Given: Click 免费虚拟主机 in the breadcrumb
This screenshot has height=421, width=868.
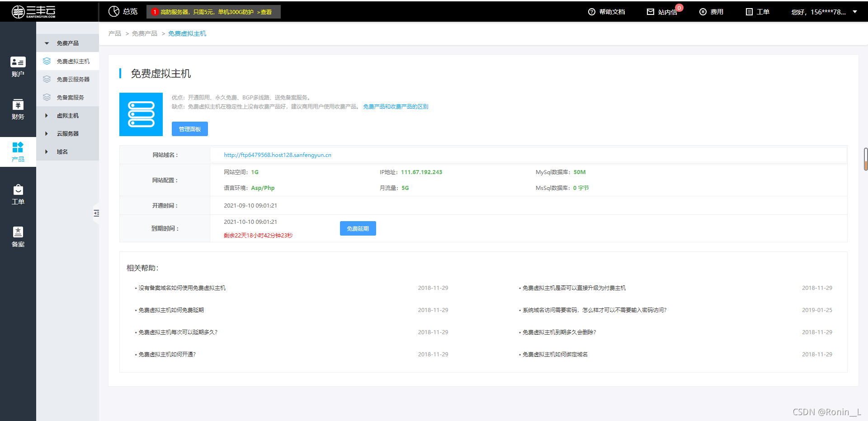Looking at the screenshot, I should 187,33.
